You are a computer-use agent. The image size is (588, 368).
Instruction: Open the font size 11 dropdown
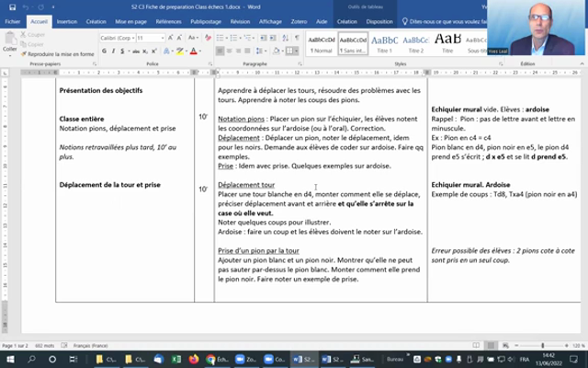163,38
